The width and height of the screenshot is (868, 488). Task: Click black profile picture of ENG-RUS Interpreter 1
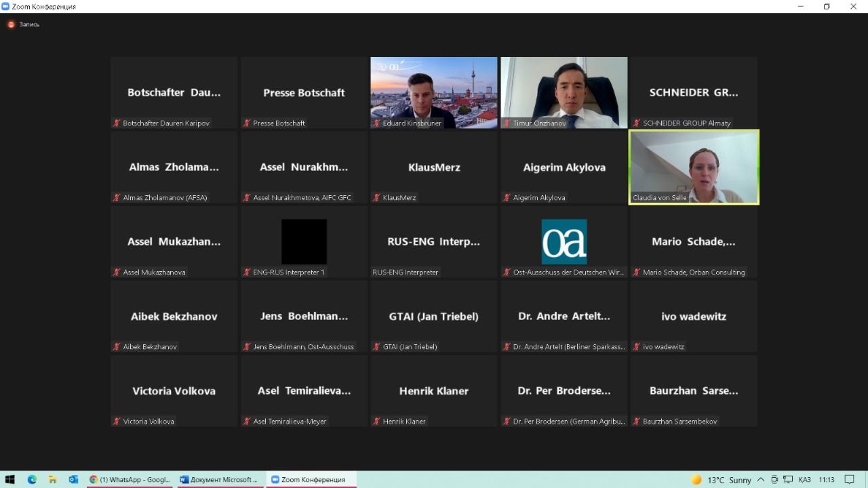point(304,241)
